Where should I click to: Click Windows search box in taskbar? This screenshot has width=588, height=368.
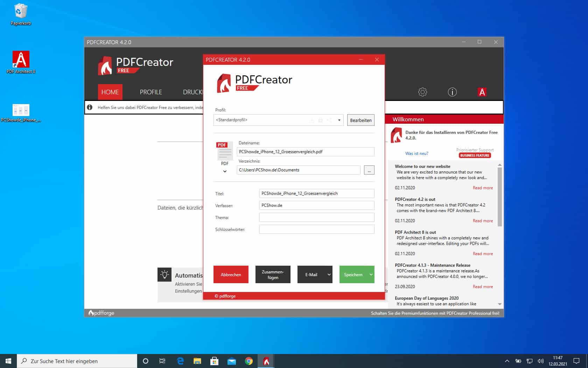click(77, 361)
